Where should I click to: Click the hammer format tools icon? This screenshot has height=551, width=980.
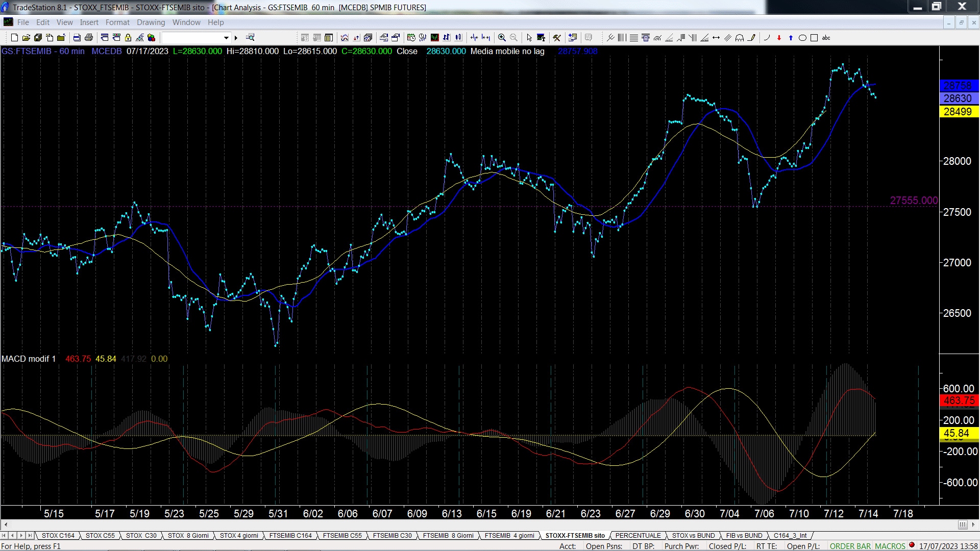pyautogui.click(x=557, y=38)
